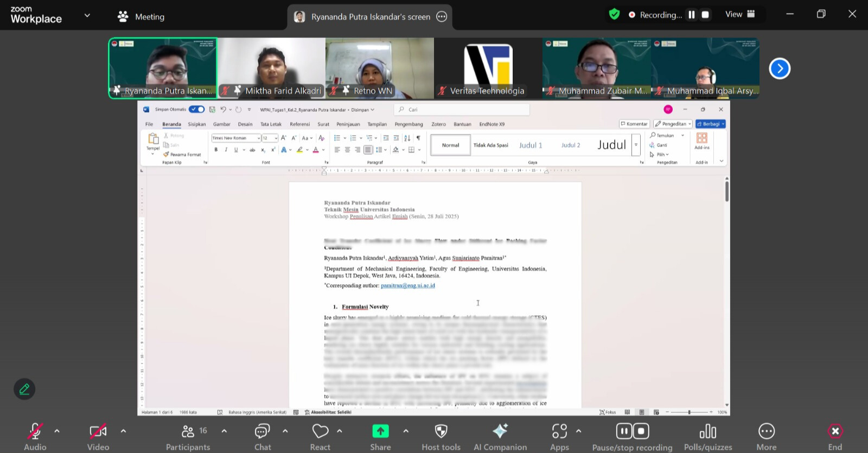Viewport: 868px width, 453px height.
Task: Open the More menu
Action: pyautogui.click(x=766, y=432)
